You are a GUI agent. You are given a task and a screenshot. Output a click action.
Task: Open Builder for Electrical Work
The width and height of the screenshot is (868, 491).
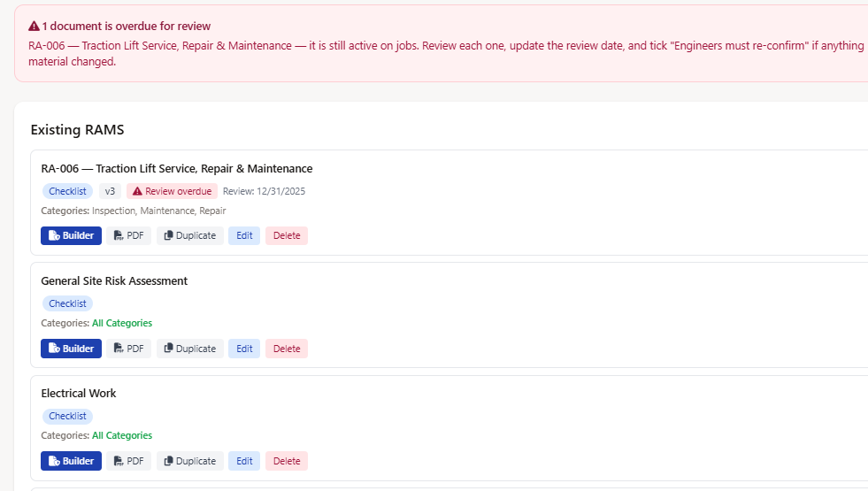click(x=71, y=461)
